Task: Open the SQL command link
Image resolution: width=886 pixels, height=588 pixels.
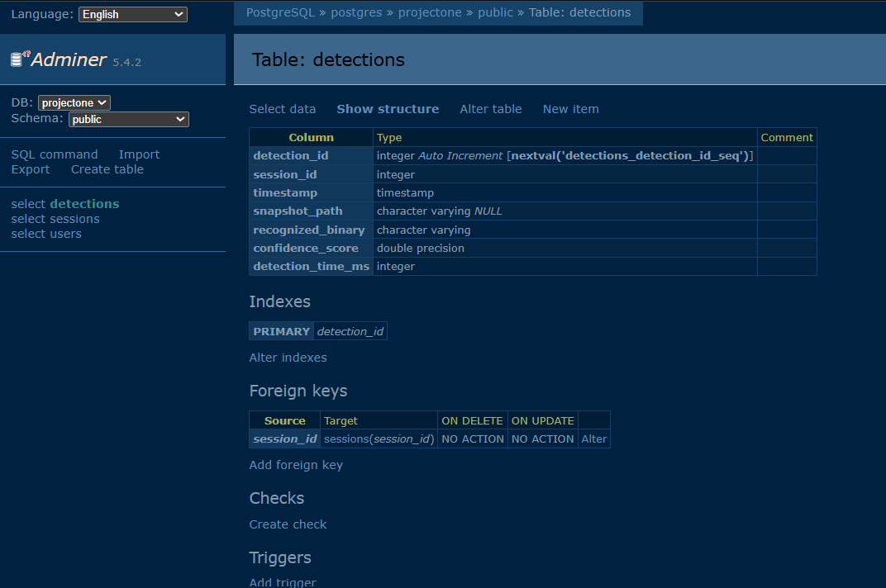Action: 55,154
